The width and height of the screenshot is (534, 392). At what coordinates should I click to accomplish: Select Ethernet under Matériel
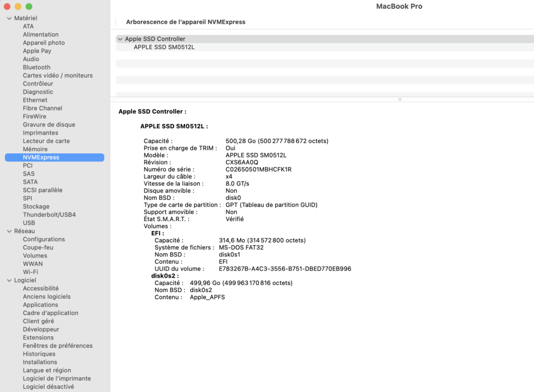point(35,100)
